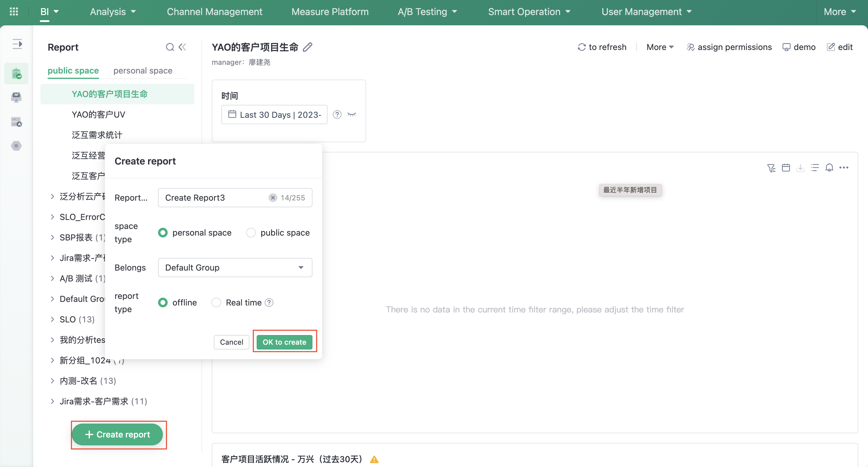
Task: Open search in the Report panel
Action: (x=169, y=47)
